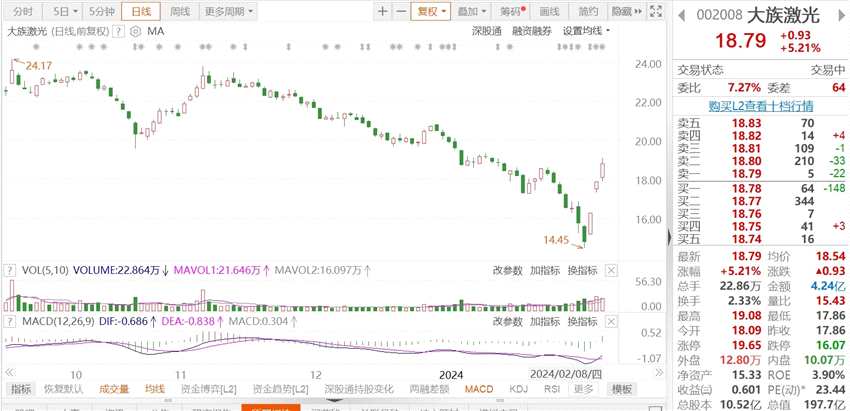Toggle 深股通持股变化 indicator

pyautogui.click(x=359, y=389)
